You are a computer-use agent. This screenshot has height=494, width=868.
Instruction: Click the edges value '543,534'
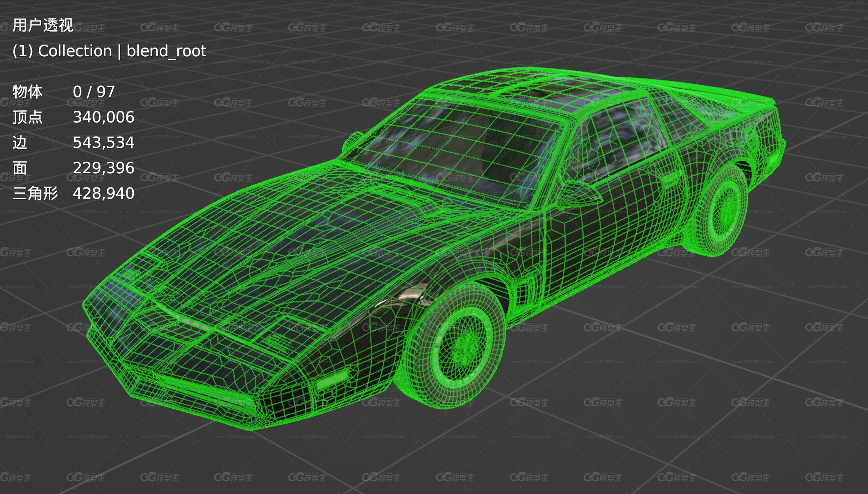[103, 142]
